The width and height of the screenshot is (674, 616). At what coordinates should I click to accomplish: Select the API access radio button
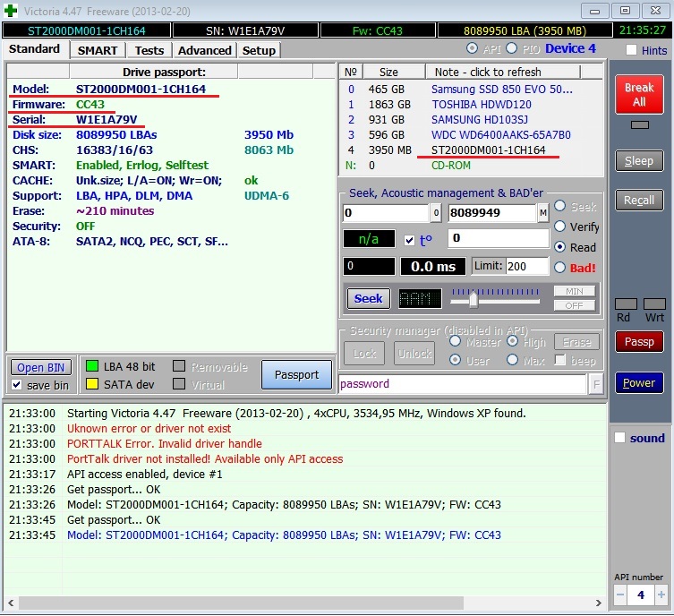point(472,48)
